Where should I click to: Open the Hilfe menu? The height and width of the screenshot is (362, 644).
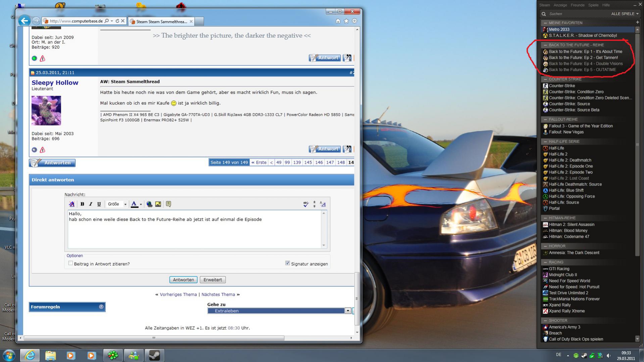point(606,5)
